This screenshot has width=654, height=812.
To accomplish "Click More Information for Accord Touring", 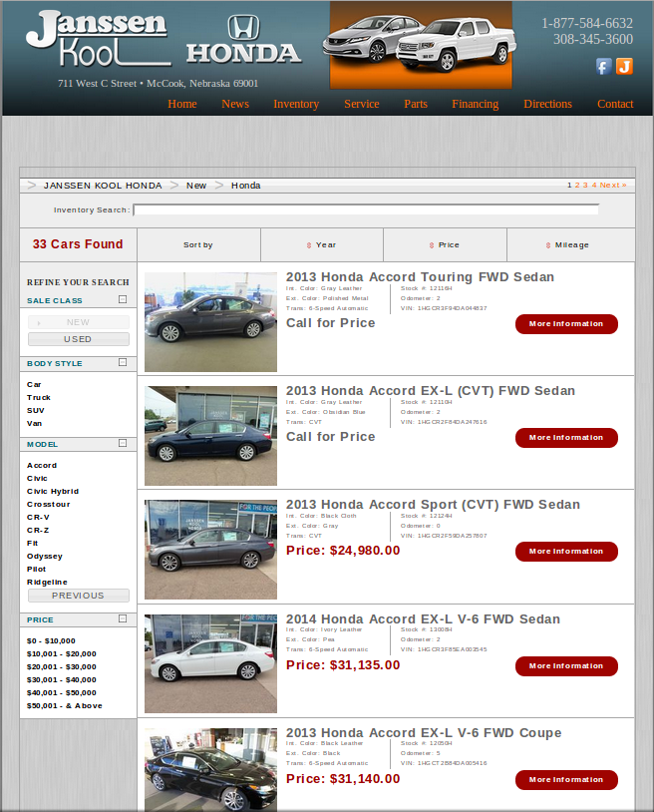I will [x=566, y=324].
